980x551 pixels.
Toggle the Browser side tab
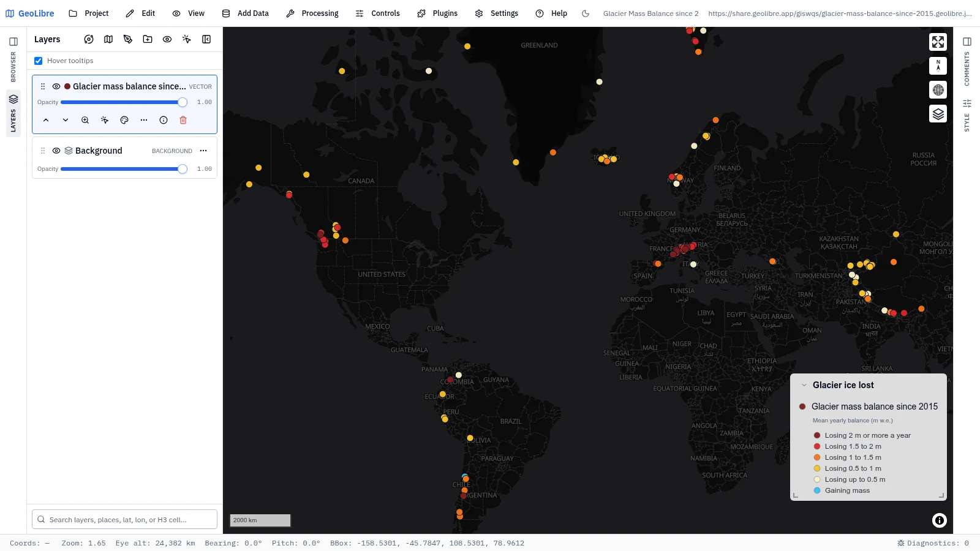tap(13, 67)
